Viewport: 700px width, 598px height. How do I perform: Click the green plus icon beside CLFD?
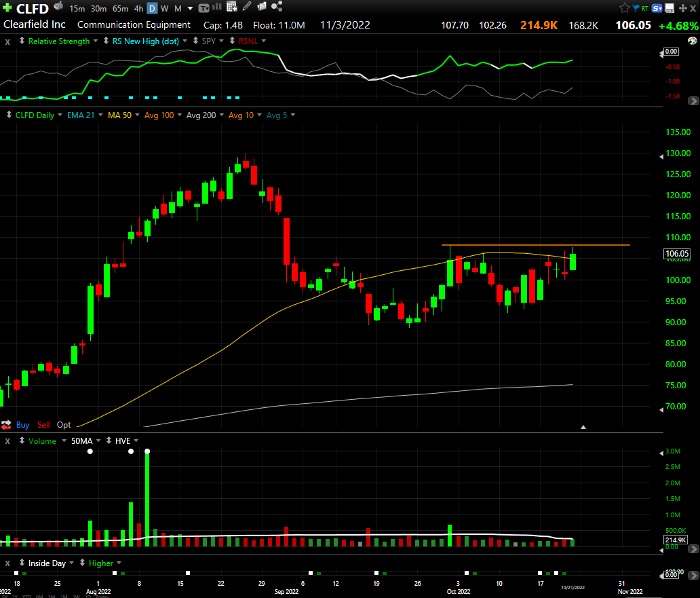tap(7, 7)
